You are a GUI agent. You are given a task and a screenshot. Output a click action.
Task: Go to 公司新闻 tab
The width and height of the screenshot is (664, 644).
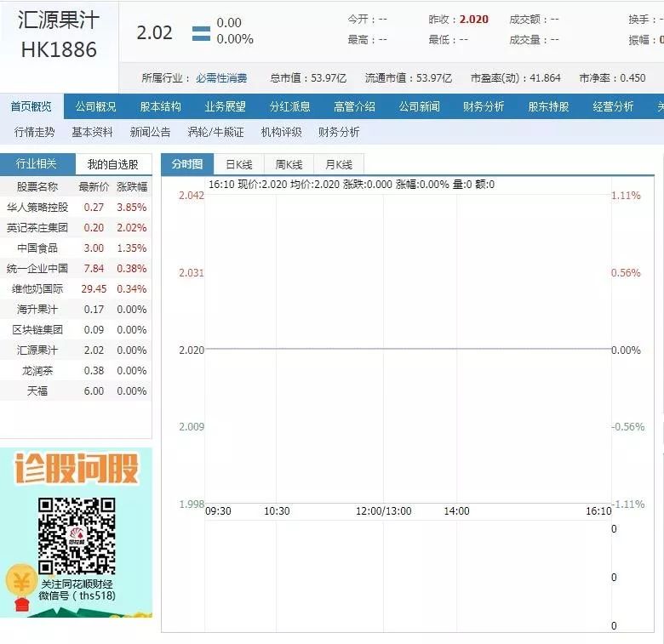click(419, 106)
